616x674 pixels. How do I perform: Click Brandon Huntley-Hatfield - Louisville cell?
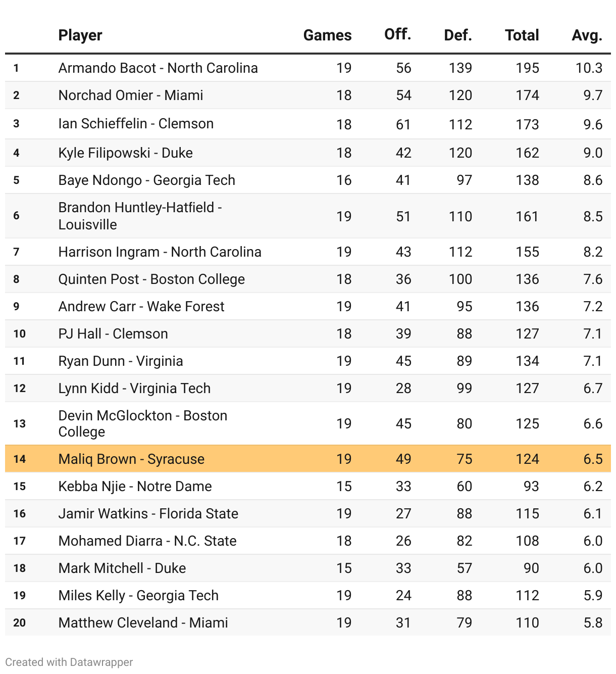click(140, 216)
